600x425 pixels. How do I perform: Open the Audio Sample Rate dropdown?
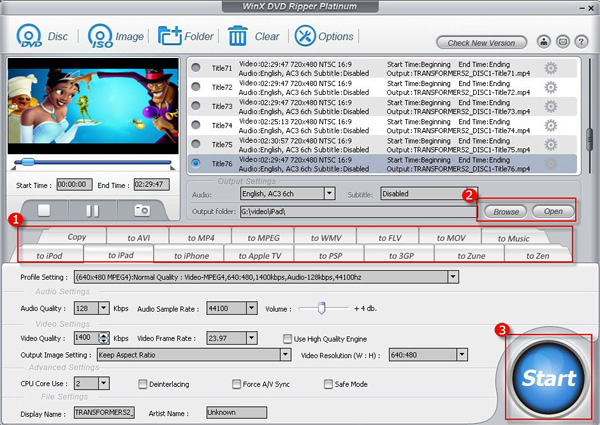tap(251, 308)
